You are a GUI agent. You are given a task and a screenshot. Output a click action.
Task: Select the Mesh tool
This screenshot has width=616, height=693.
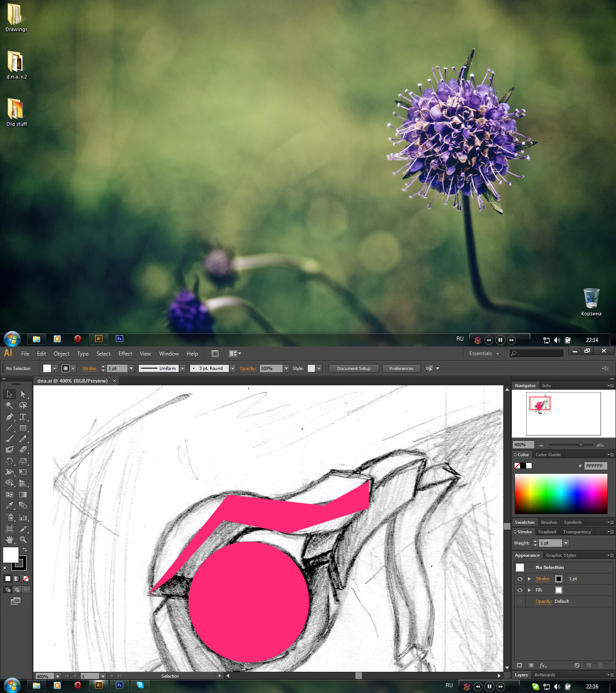[x=9, y=494]
